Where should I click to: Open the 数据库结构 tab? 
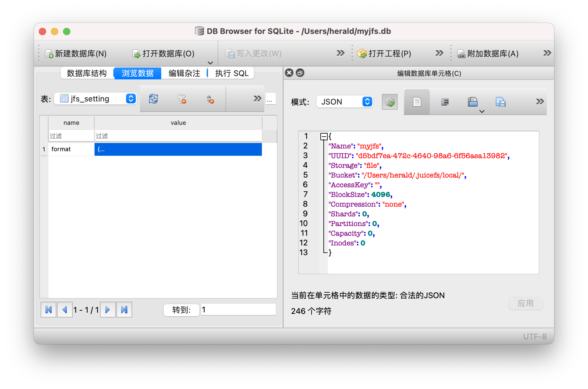pos(87,73)
